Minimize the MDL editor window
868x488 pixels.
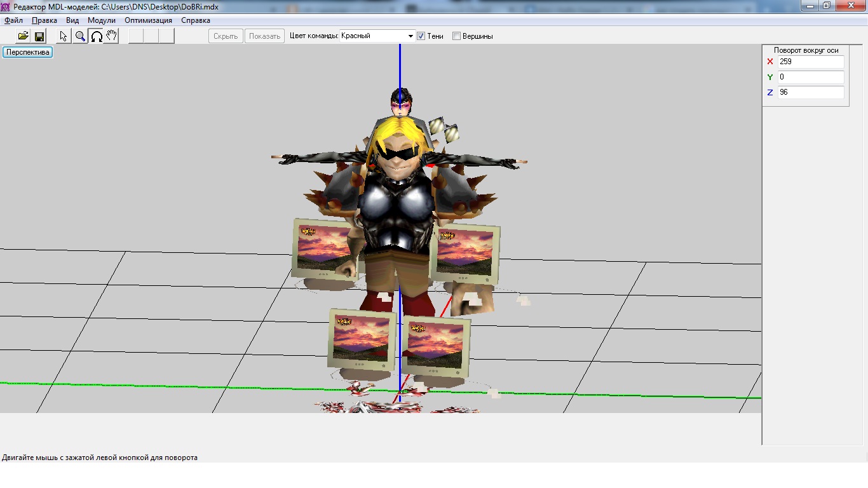pyautogui.click(x=809, y=5)
